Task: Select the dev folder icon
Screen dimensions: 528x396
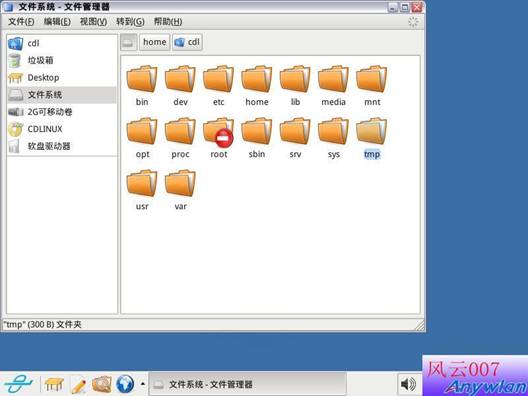Action: [x=180, y=79]
